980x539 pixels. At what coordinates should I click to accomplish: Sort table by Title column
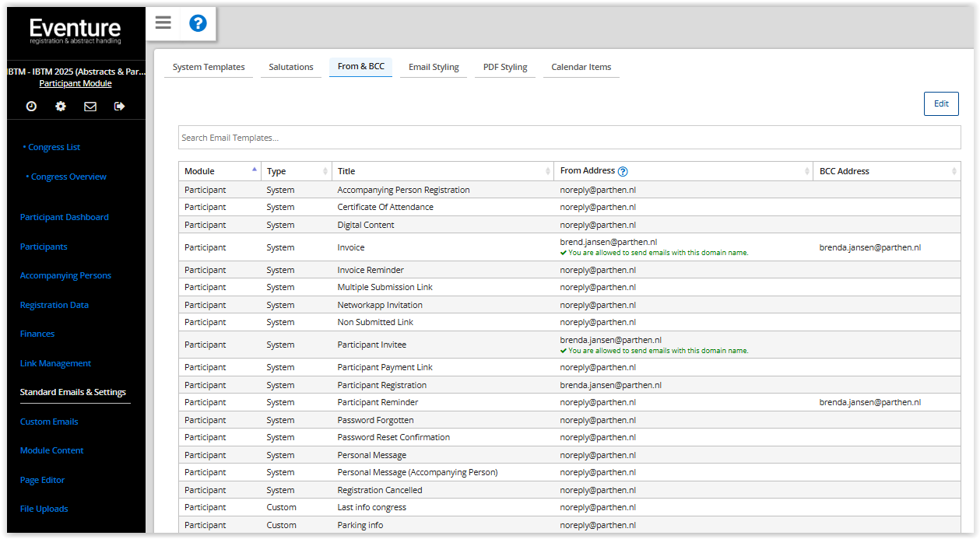coord(442,171)
